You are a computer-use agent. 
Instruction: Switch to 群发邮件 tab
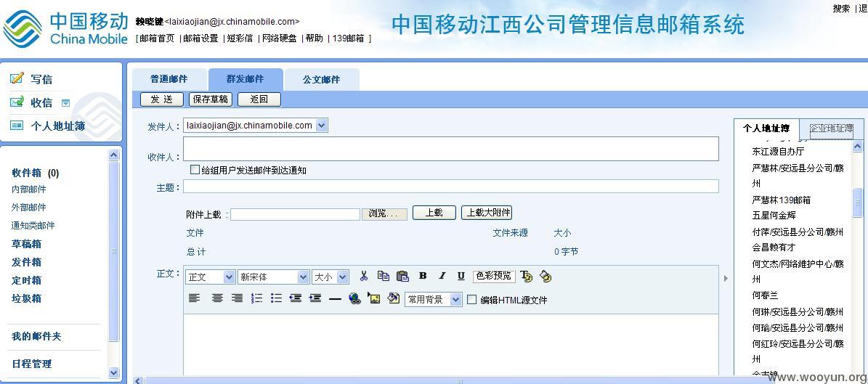tap(246, 79)
